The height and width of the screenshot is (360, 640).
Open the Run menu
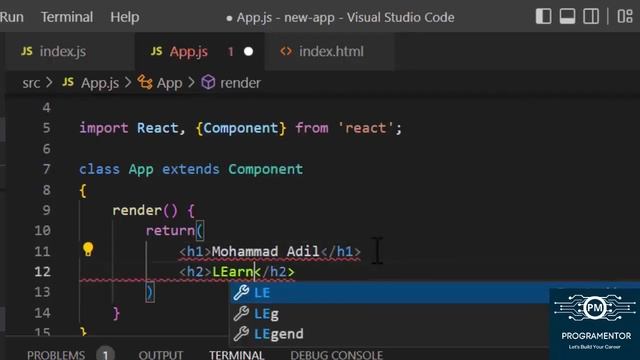pyautogui.click(x=11, y=17)
